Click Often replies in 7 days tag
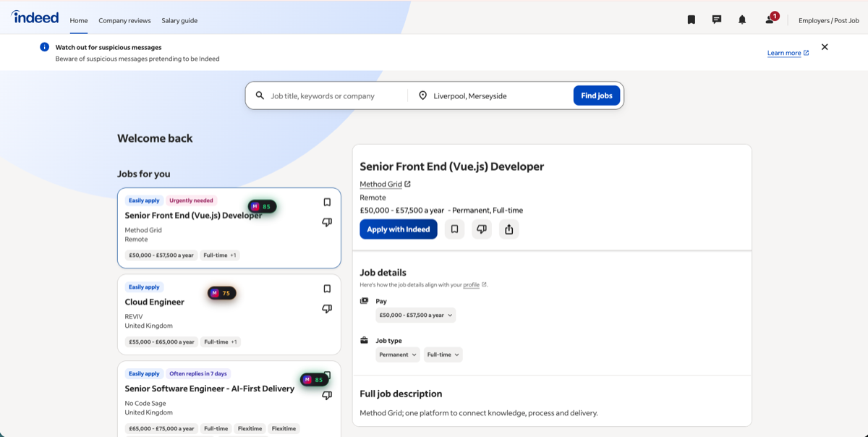 198,373
